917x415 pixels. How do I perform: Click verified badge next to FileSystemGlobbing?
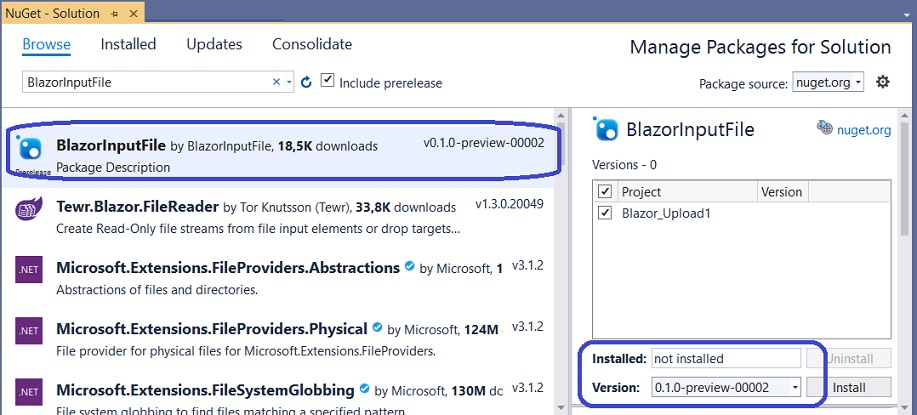(364, 389)
